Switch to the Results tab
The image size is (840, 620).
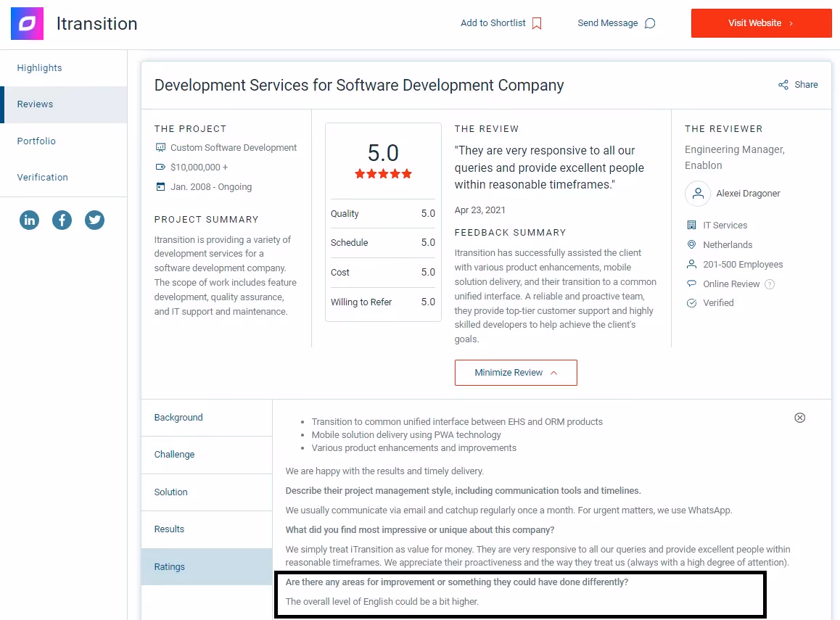[207, 529]
